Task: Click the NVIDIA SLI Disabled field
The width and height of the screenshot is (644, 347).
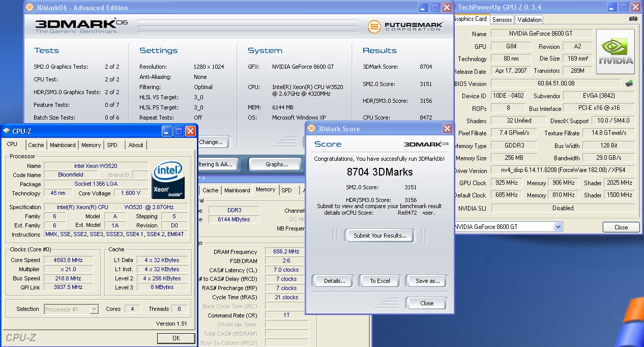Action: 563,208
